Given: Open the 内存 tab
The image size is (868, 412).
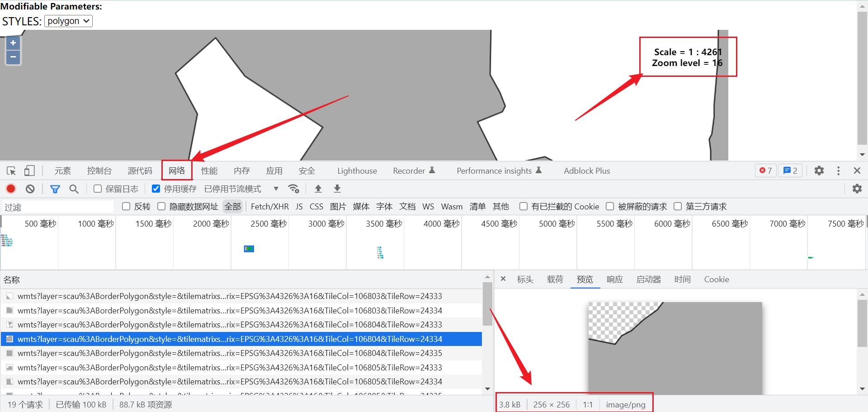Looking at the screenshot, I should point(242,170).
